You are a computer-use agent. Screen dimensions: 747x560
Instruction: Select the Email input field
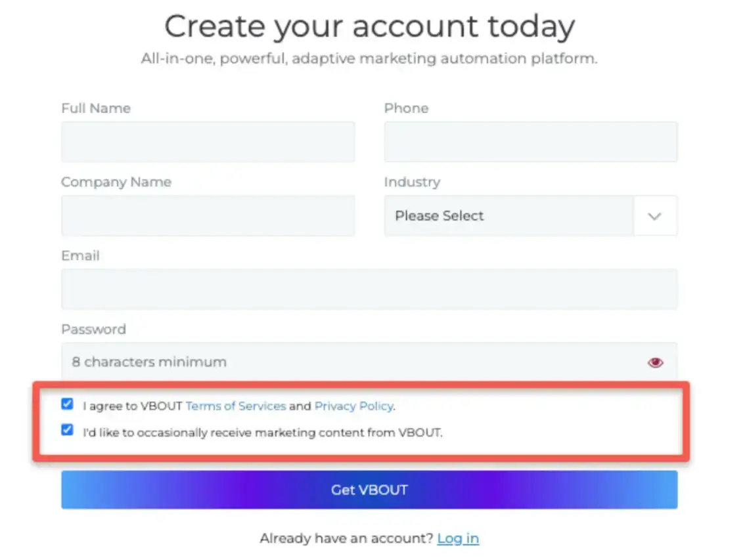(369, 289)
